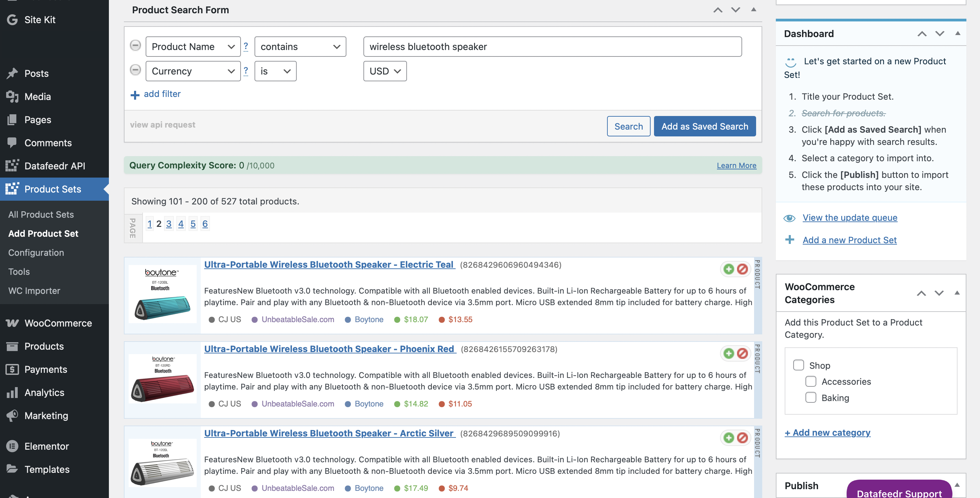Click Add a new Product Set link
Viewport: 980px width, 498px height.
click(x=850, y=240)
